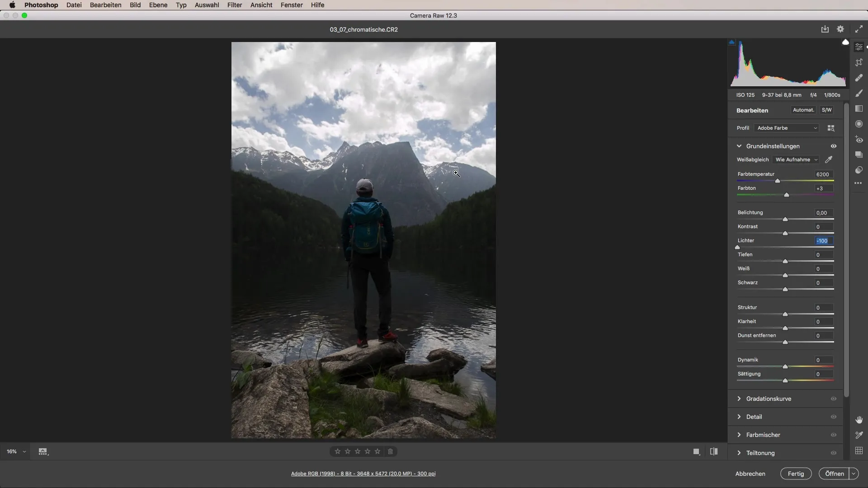
Task: Open the Apple menu
Action: [12, 5]
